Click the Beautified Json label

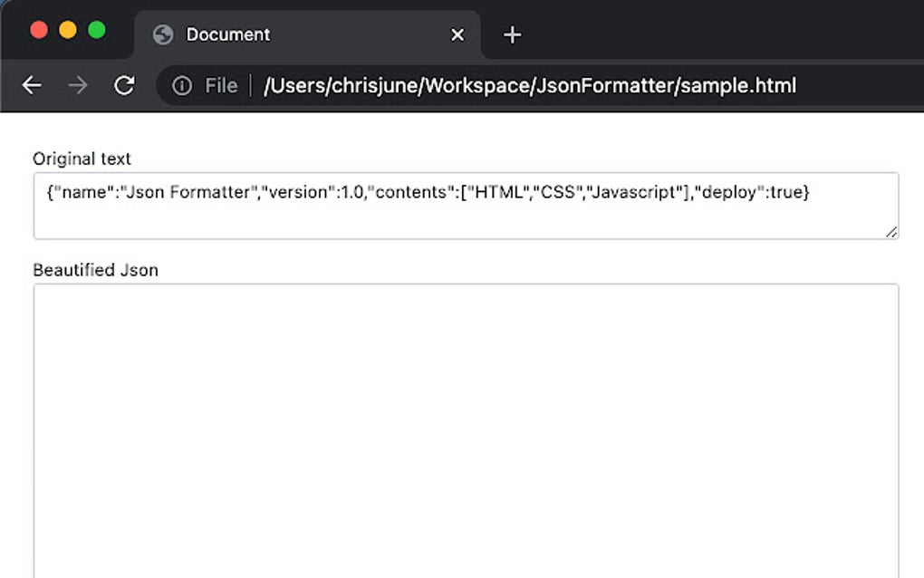95,270
